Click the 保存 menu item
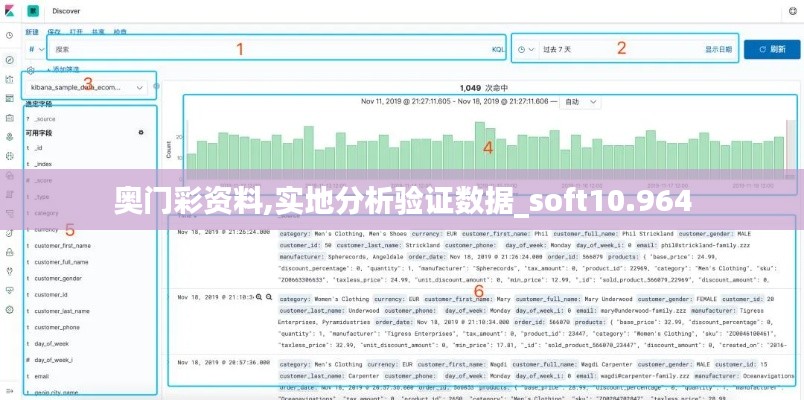 54,32
